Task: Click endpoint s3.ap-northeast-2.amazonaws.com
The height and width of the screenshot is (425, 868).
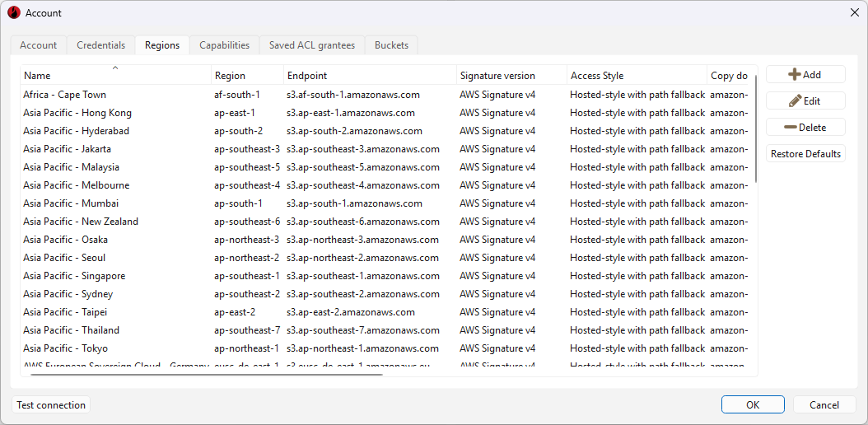Action: [362, 258]
